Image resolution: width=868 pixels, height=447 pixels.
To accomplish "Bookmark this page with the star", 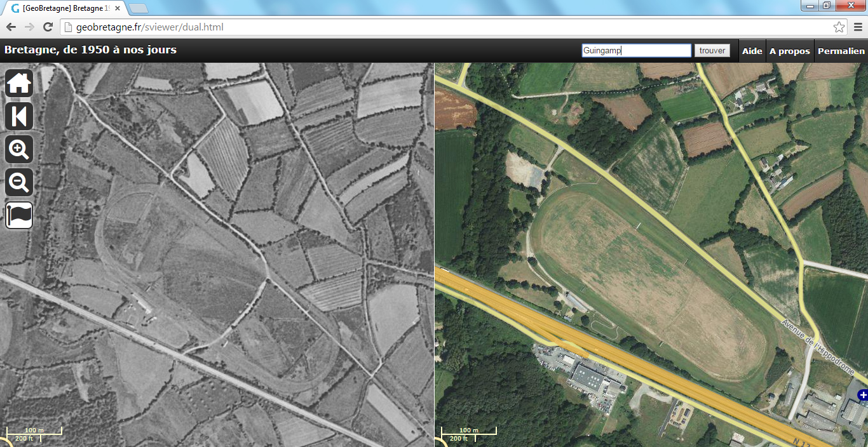I will pyautogui.click(x=839, y=27).
